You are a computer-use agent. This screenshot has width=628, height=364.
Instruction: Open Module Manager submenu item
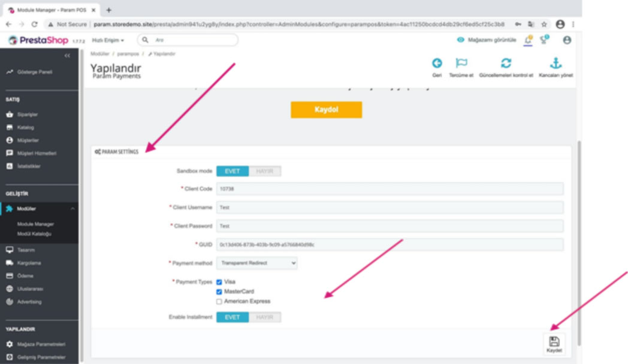click(x=35, y=224)
